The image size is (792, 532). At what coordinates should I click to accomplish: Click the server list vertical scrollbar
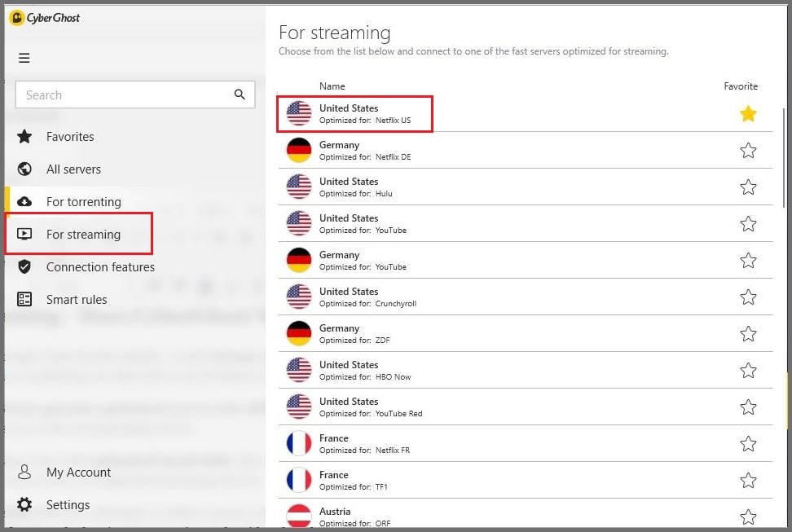click(x=784, y=157)
